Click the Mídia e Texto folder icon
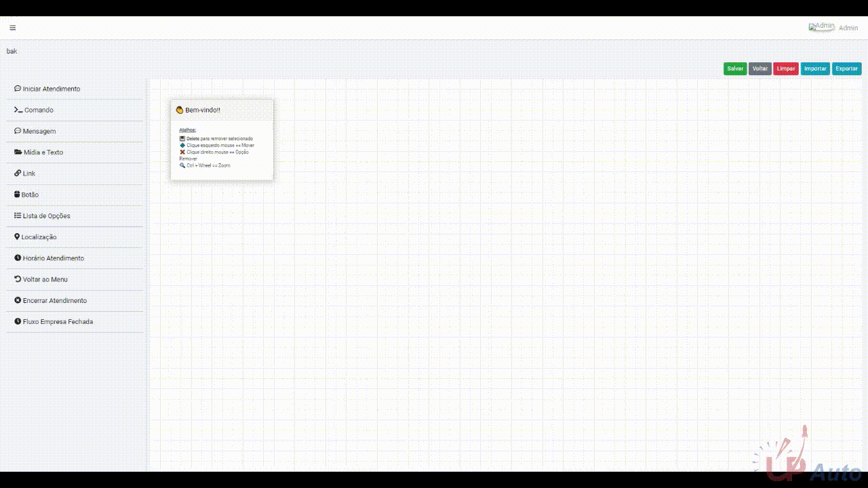Screen dimensions: 868x488 [x=18, y=152]
